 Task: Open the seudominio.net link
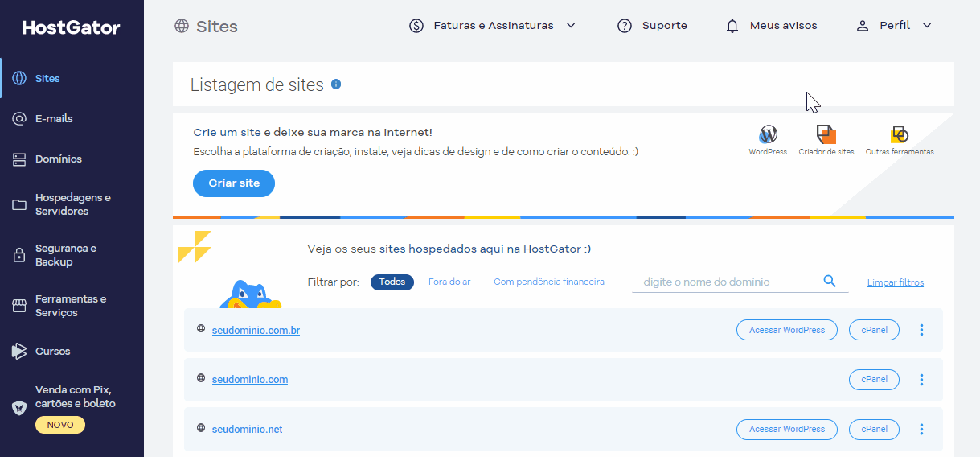tap(247, 430)
